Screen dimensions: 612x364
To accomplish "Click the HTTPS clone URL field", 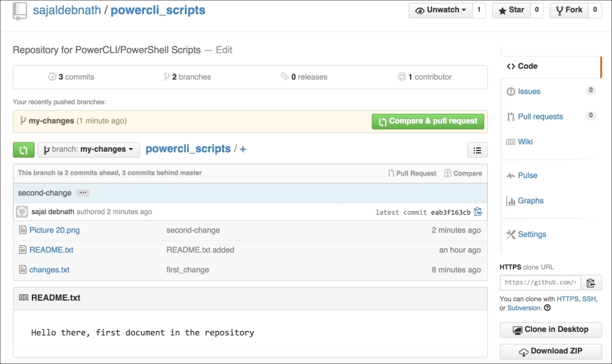I will click(x=540, y=283).
